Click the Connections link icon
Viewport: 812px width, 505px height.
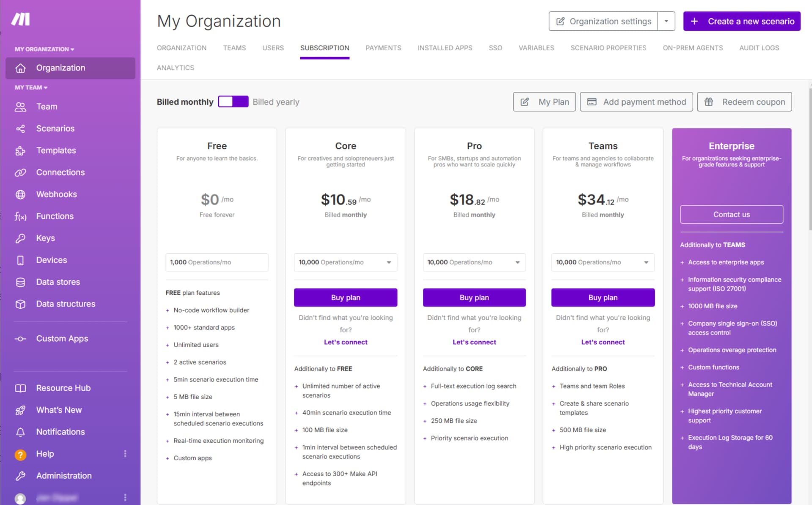[x=20, y=173]
